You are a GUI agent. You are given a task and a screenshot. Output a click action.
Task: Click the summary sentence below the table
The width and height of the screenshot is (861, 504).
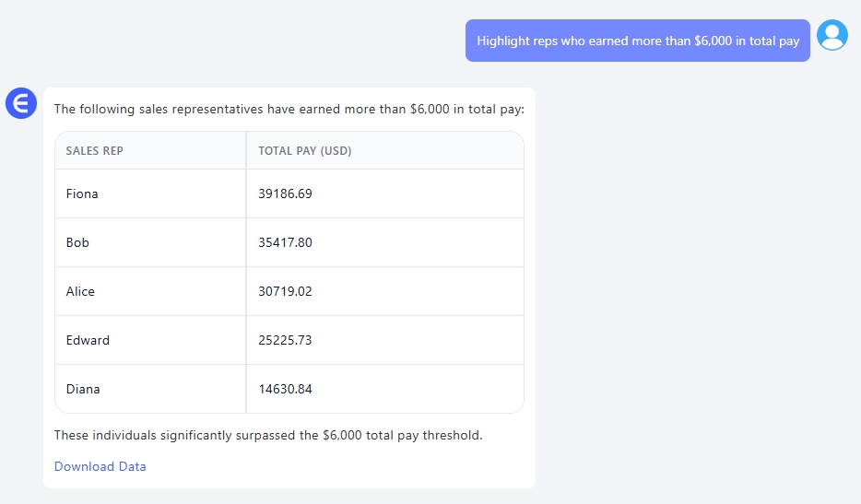267,435
